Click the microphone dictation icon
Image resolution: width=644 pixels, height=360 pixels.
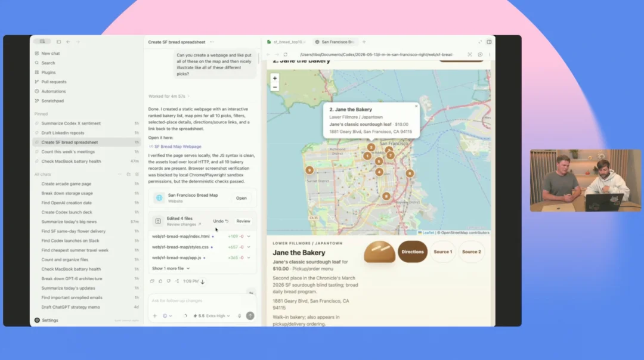point(240,316)
